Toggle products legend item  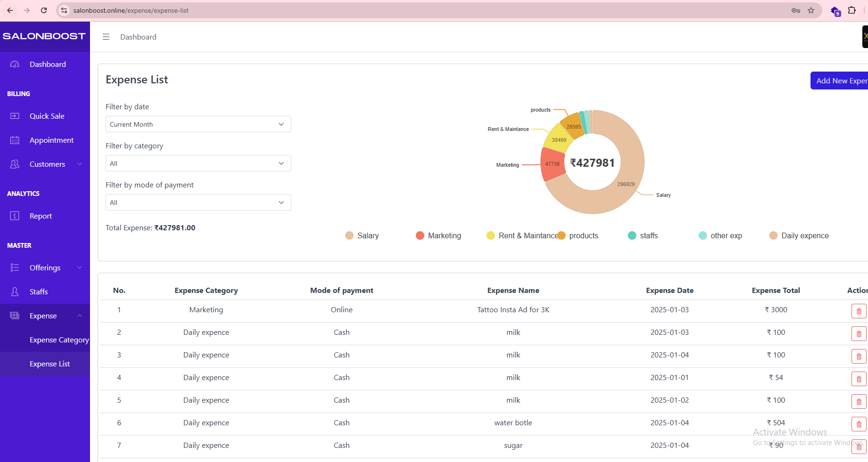578,235
